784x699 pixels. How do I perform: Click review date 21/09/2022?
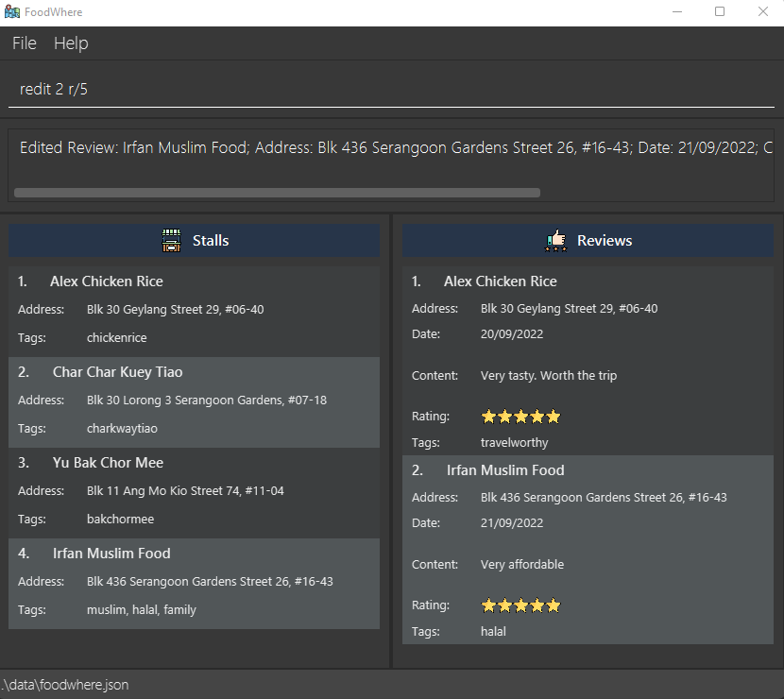coord(512,523)
